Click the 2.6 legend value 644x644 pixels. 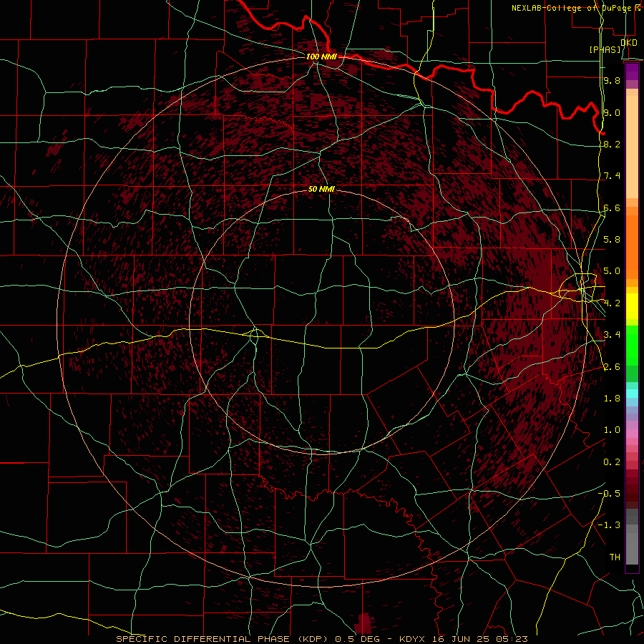coord(612,367)
